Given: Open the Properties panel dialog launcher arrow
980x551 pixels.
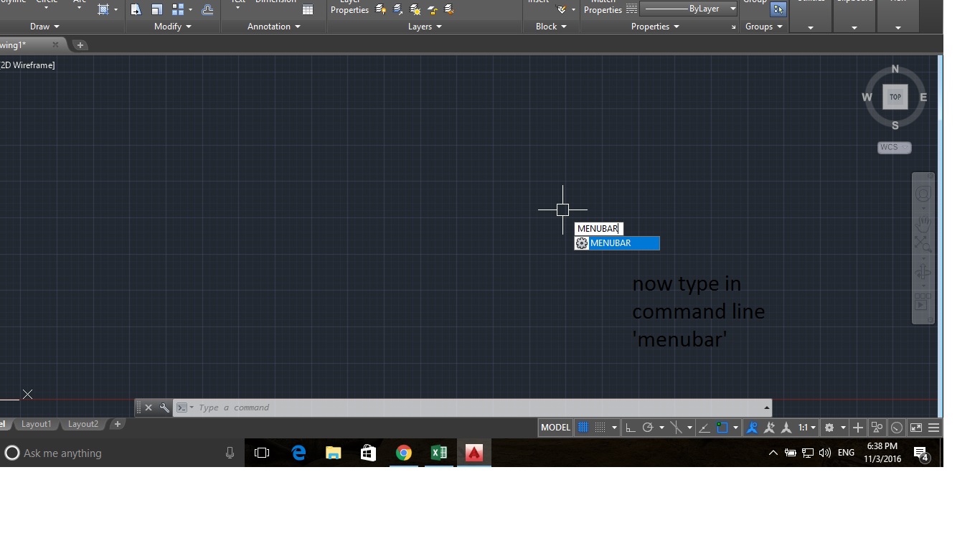Looking at the screenshot, I should click(733, 27).
